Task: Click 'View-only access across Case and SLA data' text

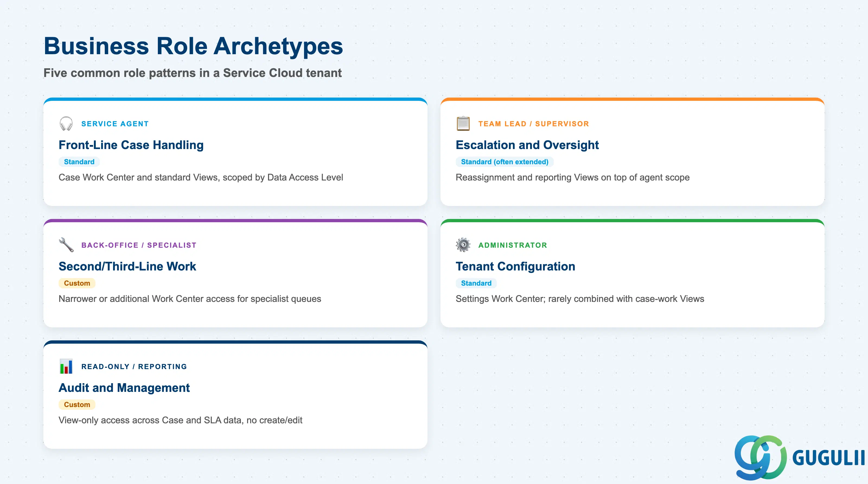Action: 181,420
